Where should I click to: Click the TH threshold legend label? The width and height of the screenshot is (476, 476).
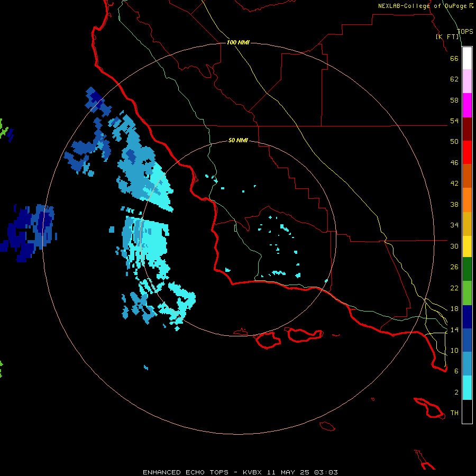point(454,413)
